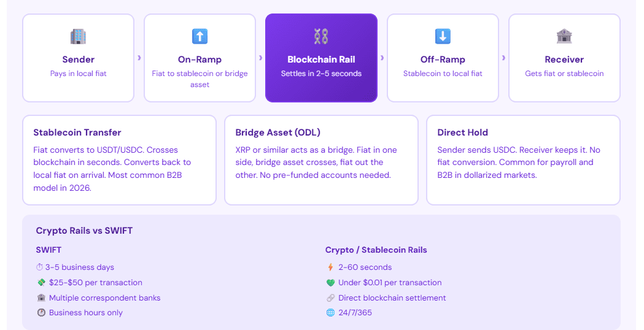Click the bank icon beside Multiple correspondent banks

[41, 298]
